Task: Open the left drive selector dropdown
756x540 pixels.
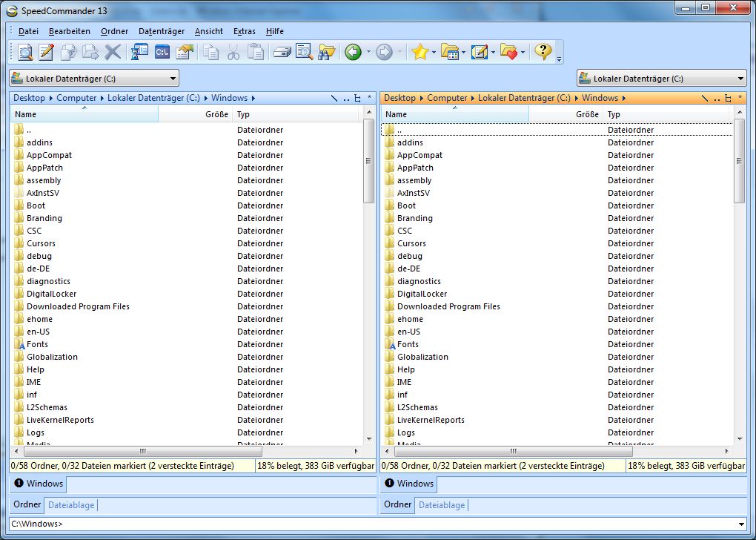Action: pyautogui.click(x=173, y=78)
